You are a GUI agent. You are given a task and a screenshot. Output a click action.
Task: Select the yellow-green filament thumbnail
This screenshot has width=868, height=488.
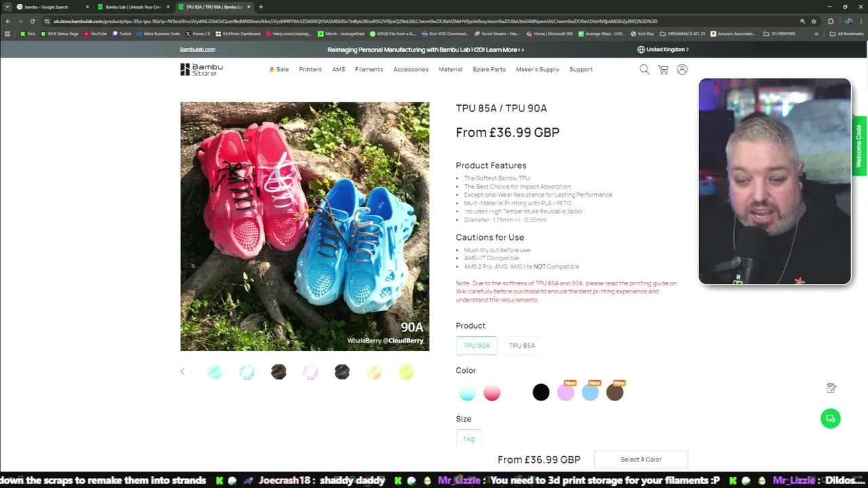[406, 371]
